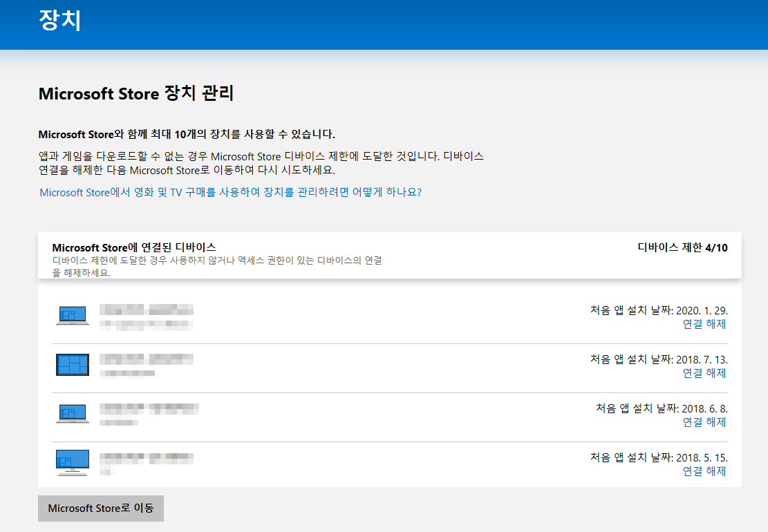Click the laptop icon for 2018. 6. 8. device

click(x=73, y=414)
